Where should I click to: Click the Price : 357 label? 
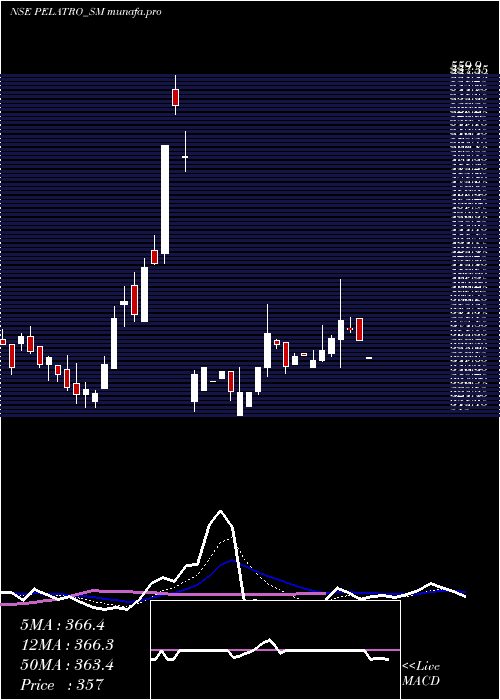[x=62, y=684]
